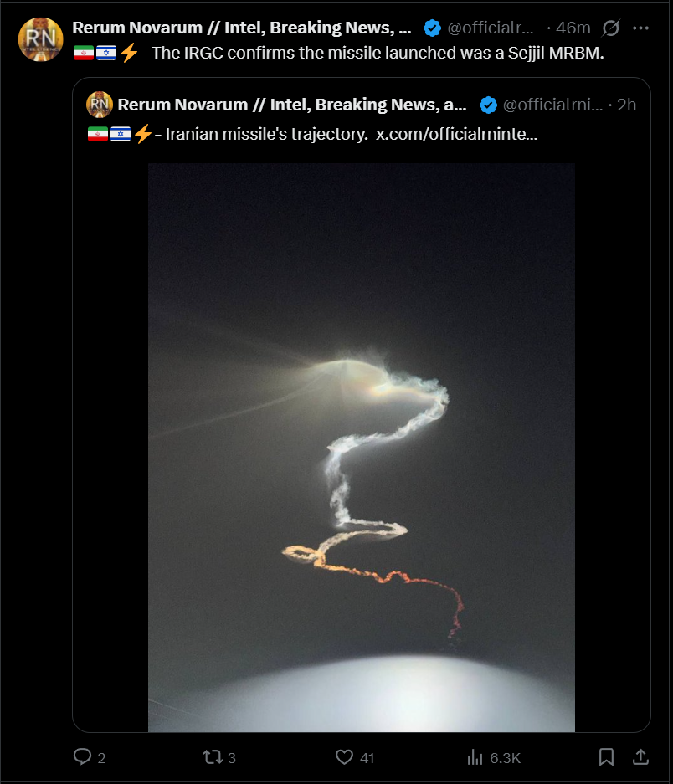Open the missile trail photo
The height and width of the screenshot is (784, 673).
[362, 448]
